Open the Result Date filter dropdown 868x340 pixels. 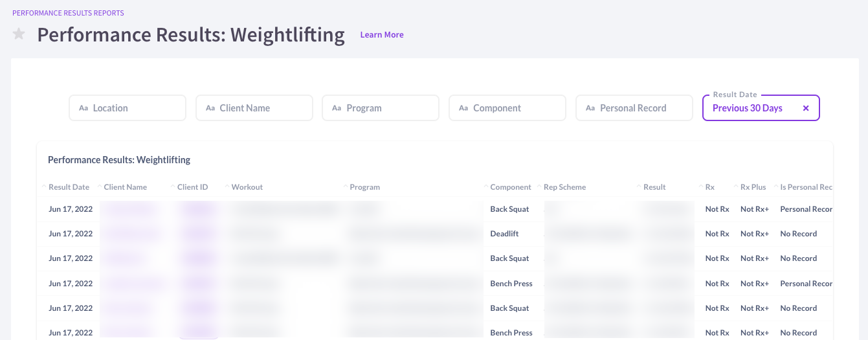pos(751,108)
